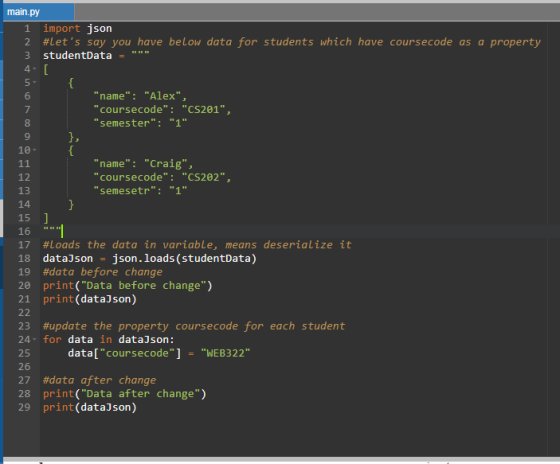Collapse the fold arrow at line 10
The image size is (560, 464).
pos(35,150)
